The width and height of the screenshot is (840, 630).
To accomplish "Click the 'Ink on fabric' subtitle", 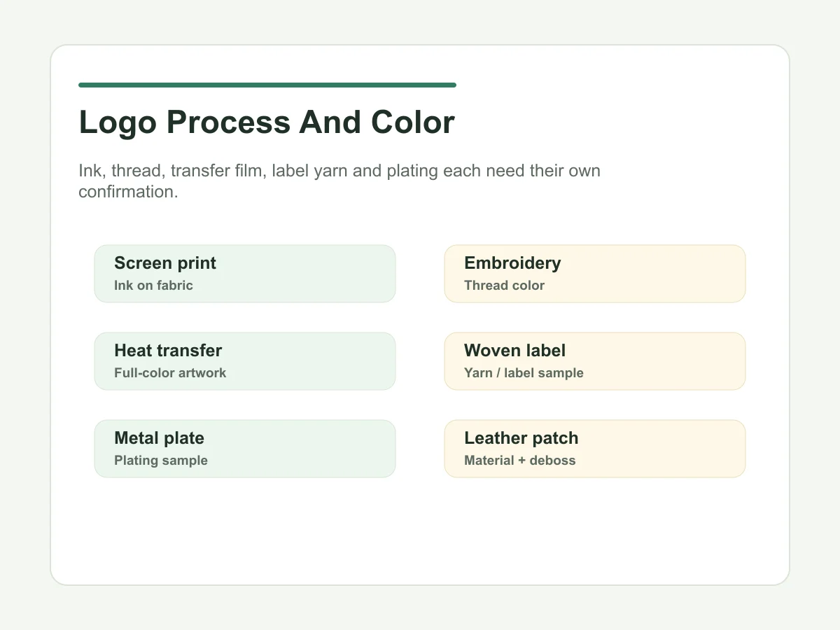I will click(153, 286).
